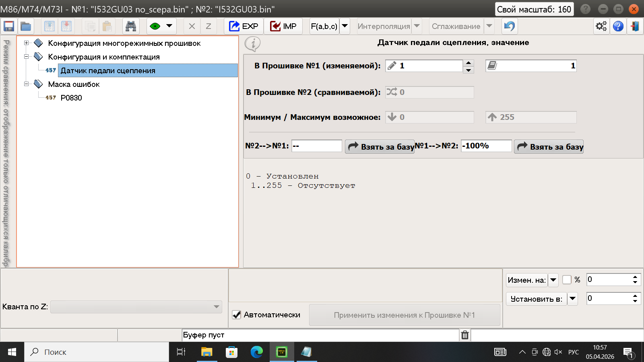Expand Конфигурация многорежимных прошивок tree node
This screenshot has width=644, height=362.
coord(27,43)
